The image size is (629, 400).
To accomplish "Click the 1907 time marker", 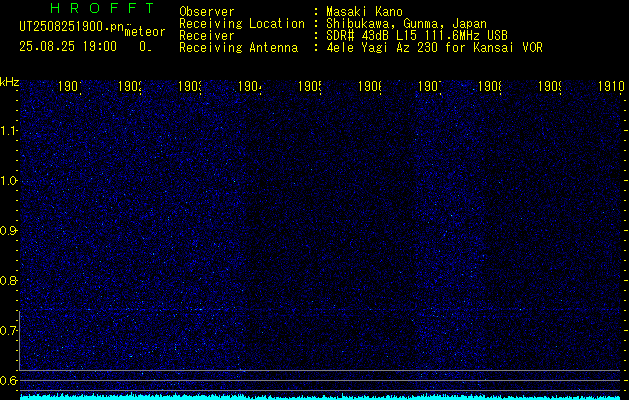I will [x=430, y=87].
